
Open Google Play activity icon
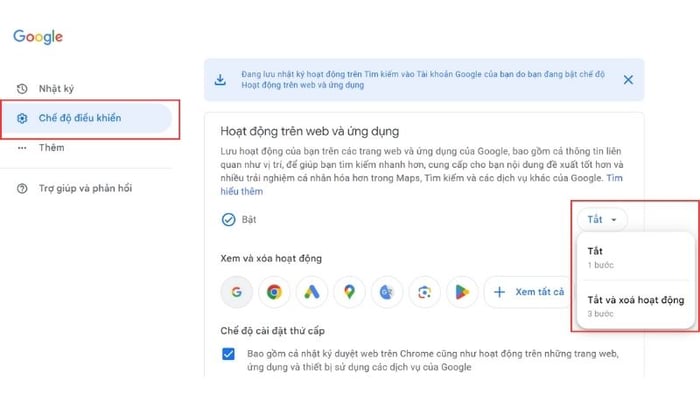(462, 292)
